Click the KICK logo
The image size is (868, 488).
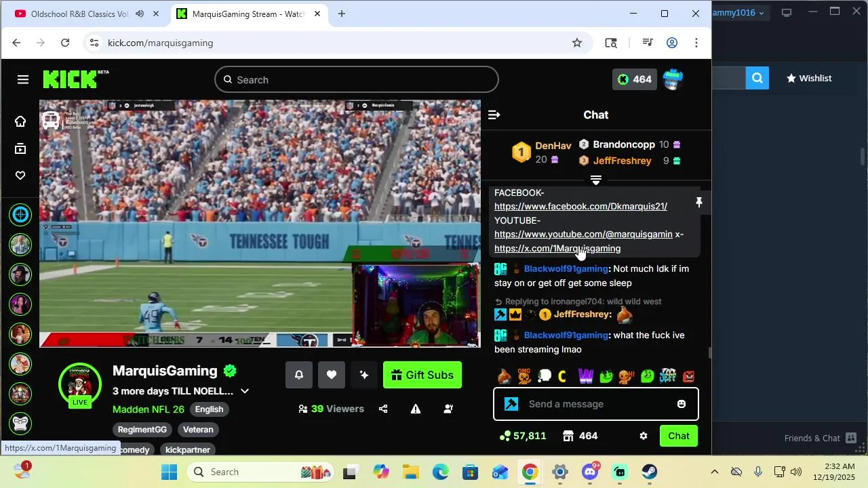[75, 79]
